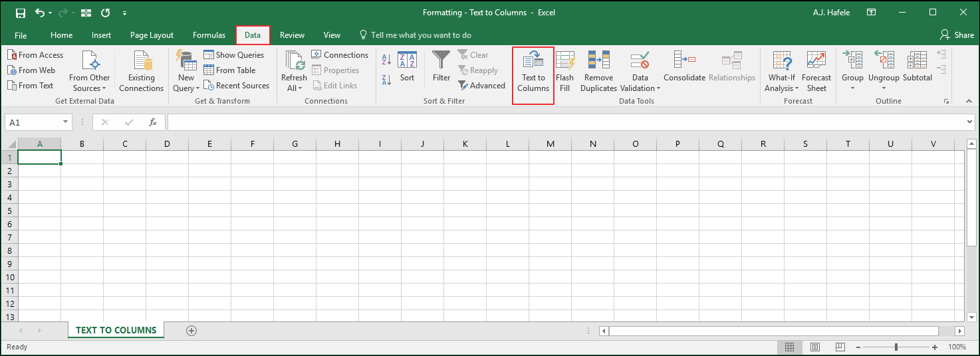Click From Table in Get & Transform
This screenshot has width=980, height=356.
[229, 70]
